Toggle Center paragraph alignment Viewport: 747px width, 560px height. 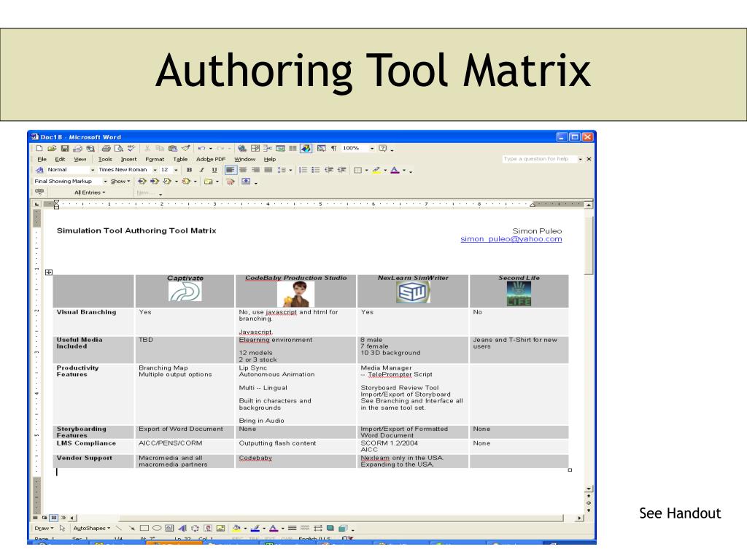(243, 170)
